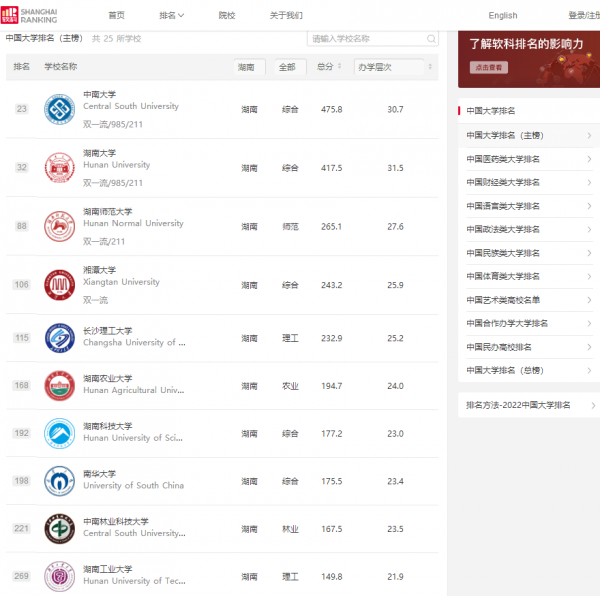Screen dimensions: 600x596
Task: Open 中国语言类大学排名 sidebar entry
Action: point(529,206)
